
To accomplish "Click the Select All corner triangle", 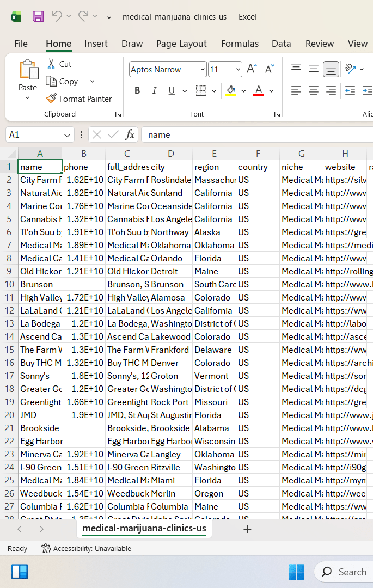I will pos(13,154).
